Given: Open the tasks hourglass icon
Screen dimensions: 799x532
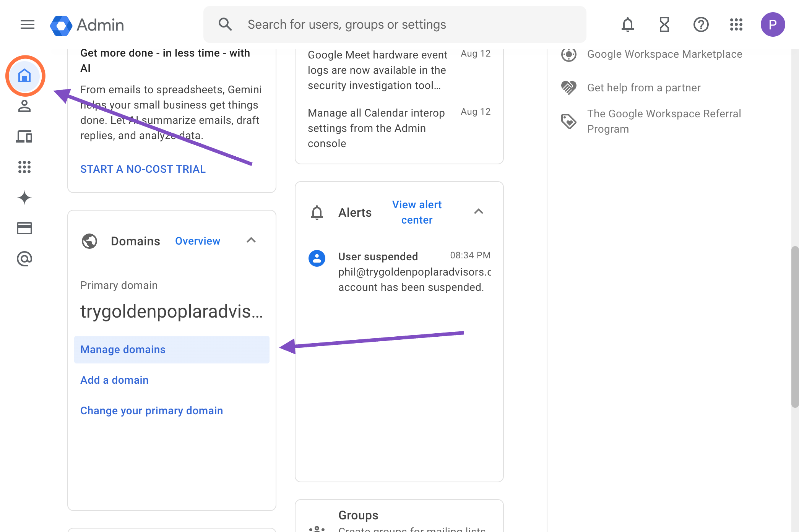Looking at the screenshot, I should (x=664, y=25).
